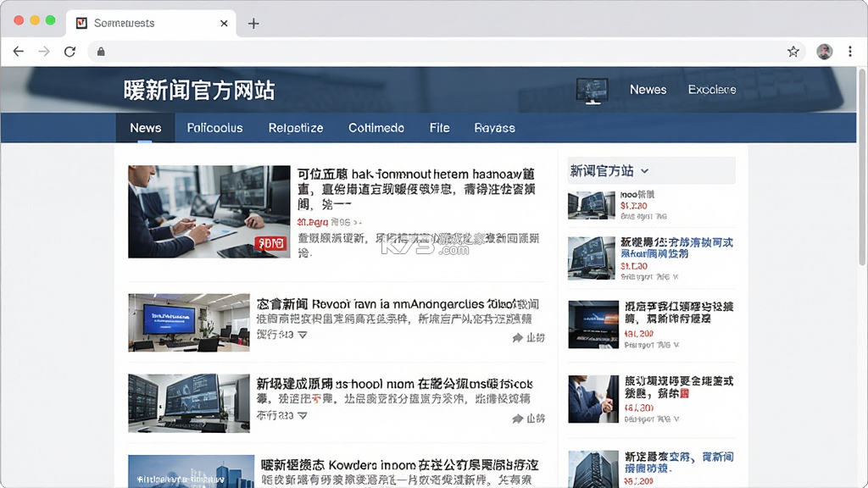Click the monitor icon in the site header
This screenshot has width=868, height=488.
click(592, 91)
